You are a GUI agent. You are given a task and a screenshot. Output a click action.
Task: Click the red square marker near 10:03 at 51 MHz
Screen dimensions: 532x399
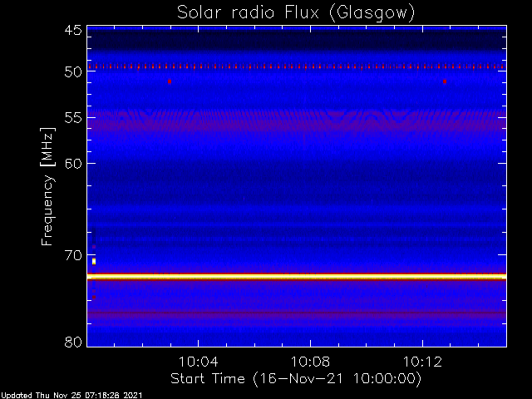tap(170, 81)
